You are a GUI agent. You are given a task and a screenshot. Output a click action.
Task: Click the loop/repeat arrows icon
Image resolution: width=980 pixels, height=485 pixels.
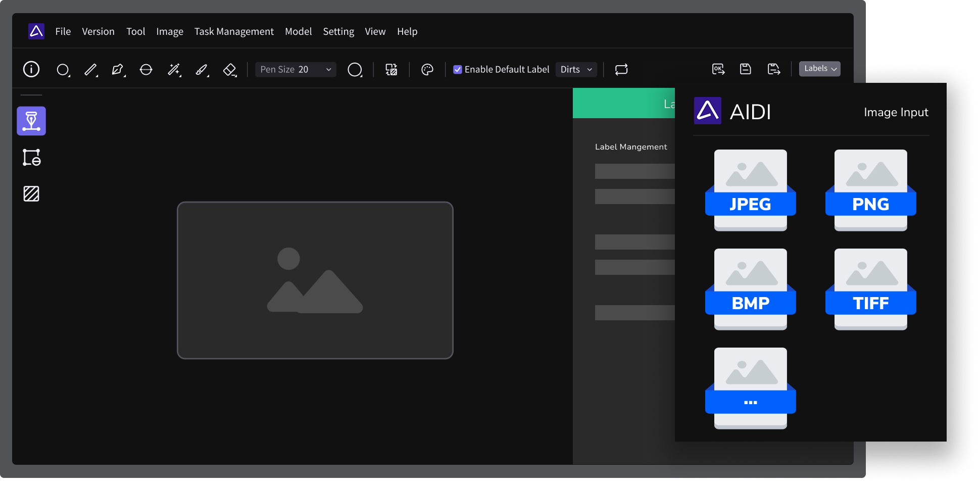point(621,69)
